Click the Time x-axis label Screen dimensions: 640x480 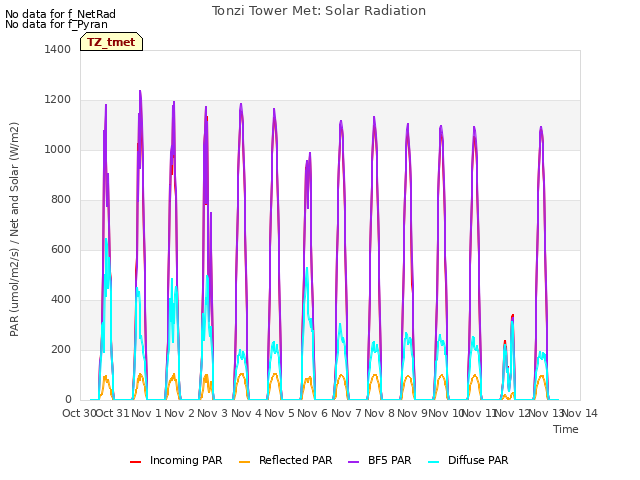(566, 429)
